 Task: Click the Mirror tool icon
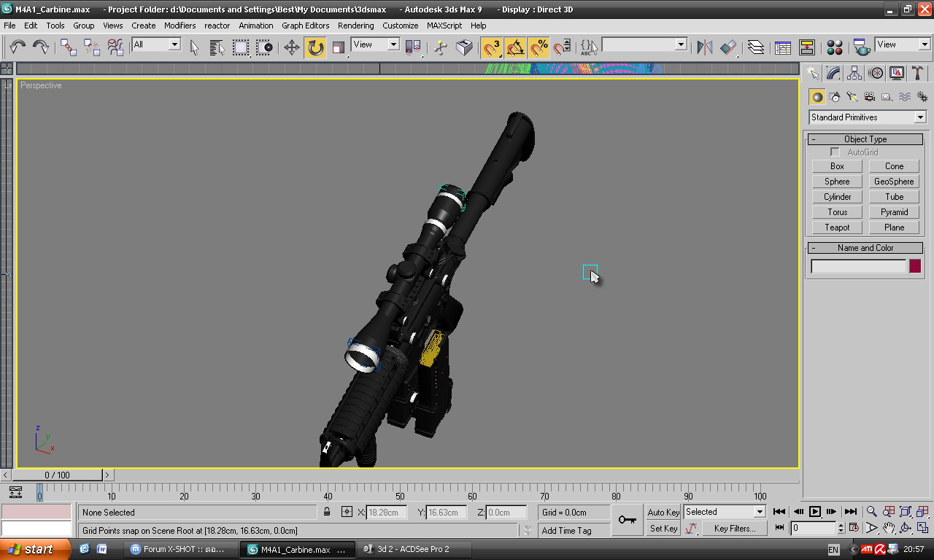[x=704, y=48]
